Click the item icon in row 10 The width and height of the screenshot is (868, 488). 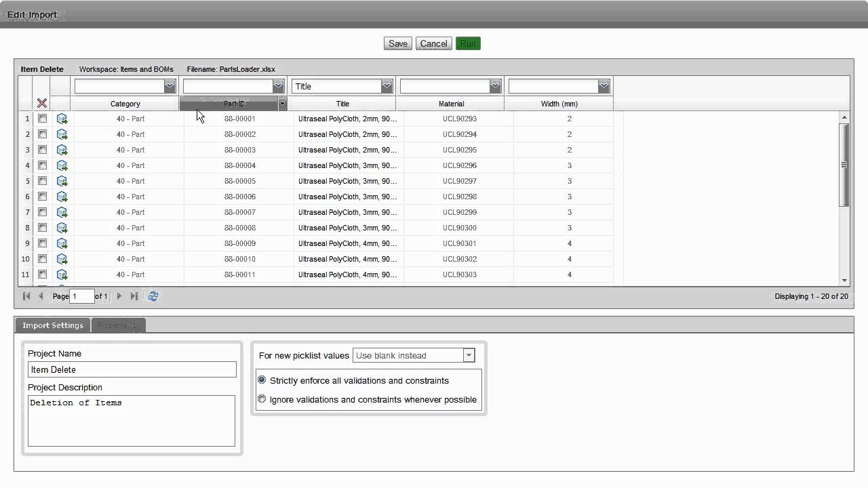(62, 259)
